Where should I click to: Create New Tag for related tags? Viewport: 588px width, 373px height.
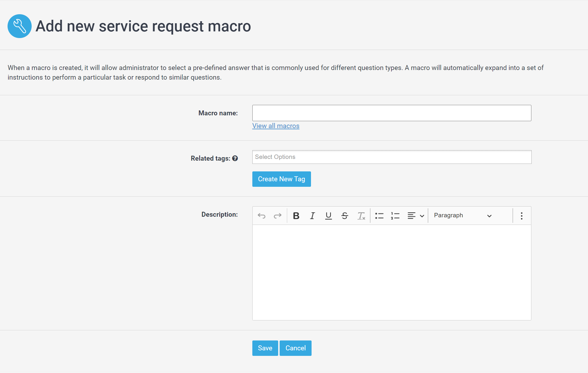pos(281,179)
